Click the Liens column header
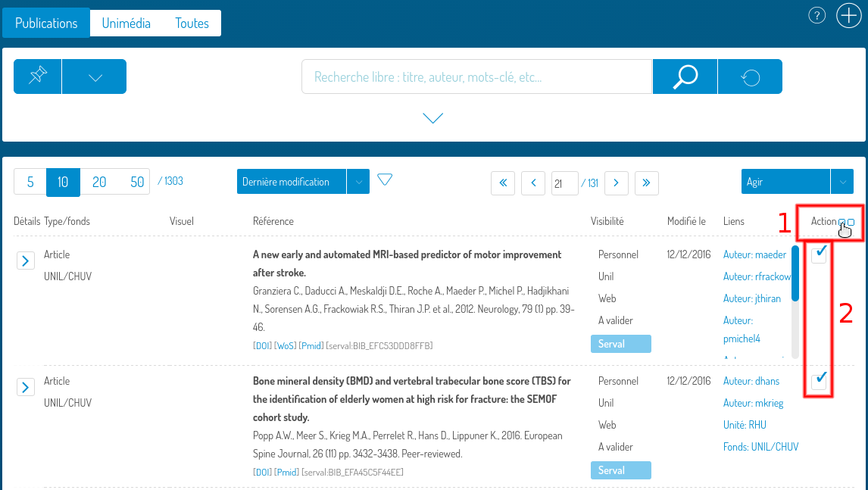This screenshot has width=868, height=490. tap(733, 221)
